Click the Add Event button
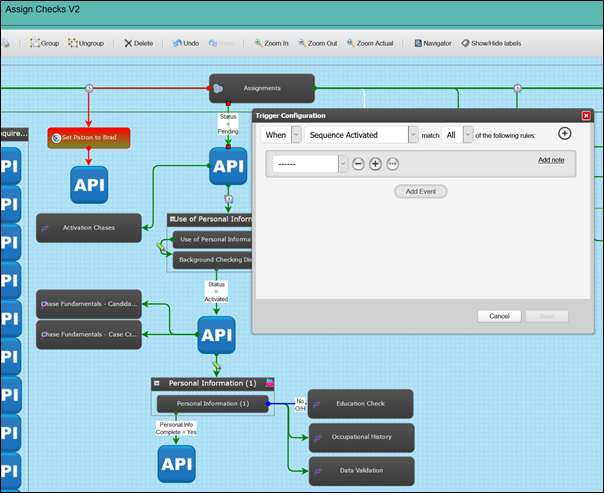 pyautogui.click(x=421, y=191)
